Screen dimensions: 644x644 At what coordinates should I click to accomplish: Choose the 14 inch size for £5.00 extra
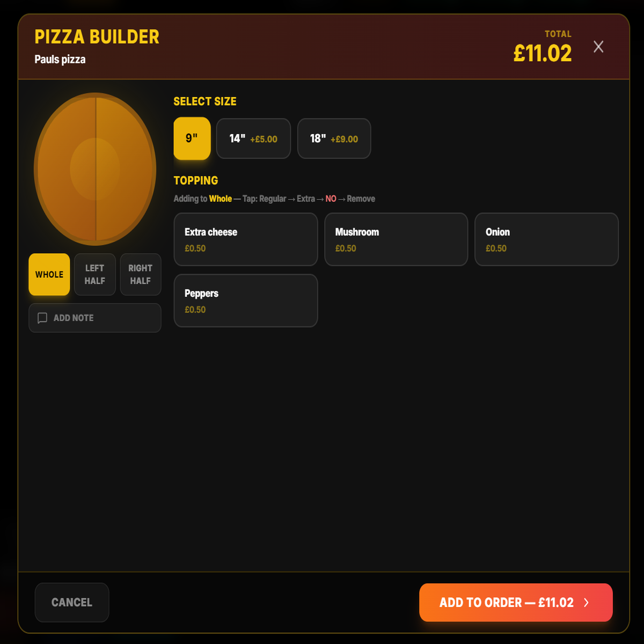pos(253,138)
